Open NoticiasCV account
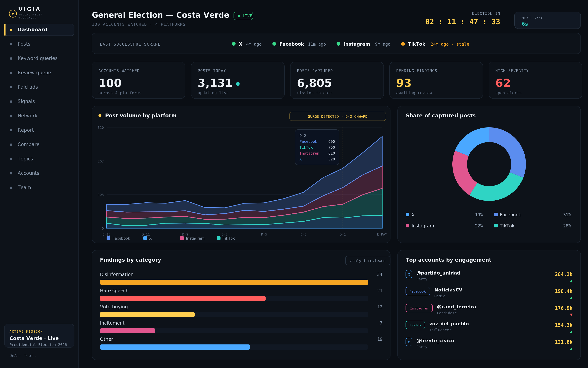Viewport: 588px width, 368px height. click(448, 290)
